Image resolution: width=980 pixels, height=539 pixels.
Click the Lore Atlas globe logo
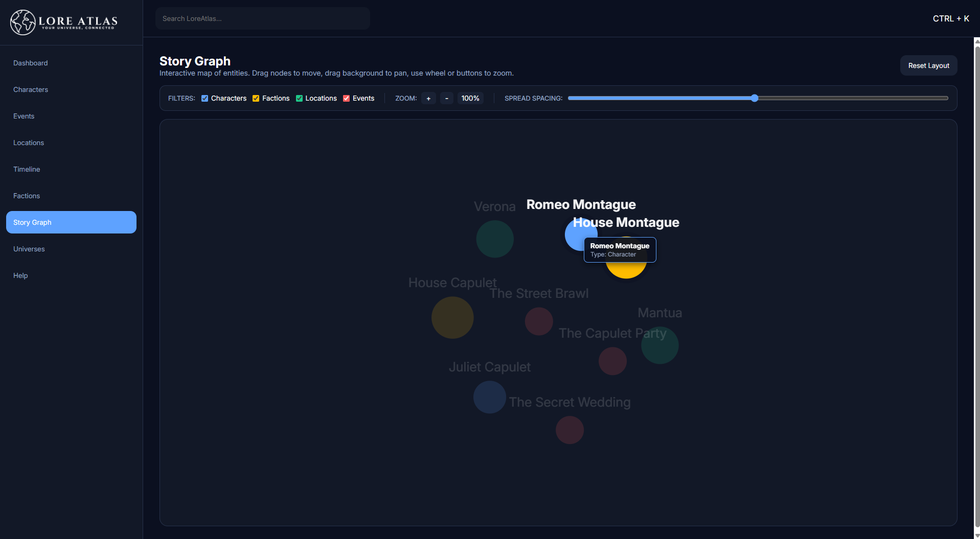click(23, 22)
